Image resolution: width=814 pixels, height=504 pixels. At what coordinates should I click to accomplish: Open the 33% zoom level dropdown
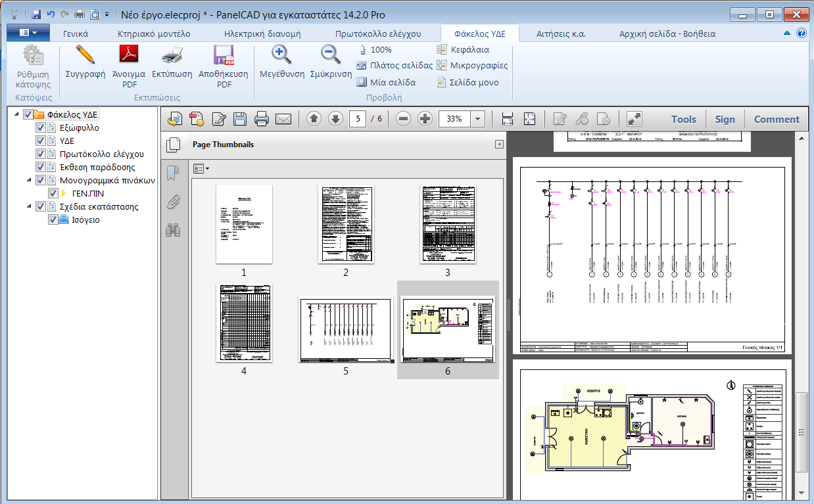(478, 119)
